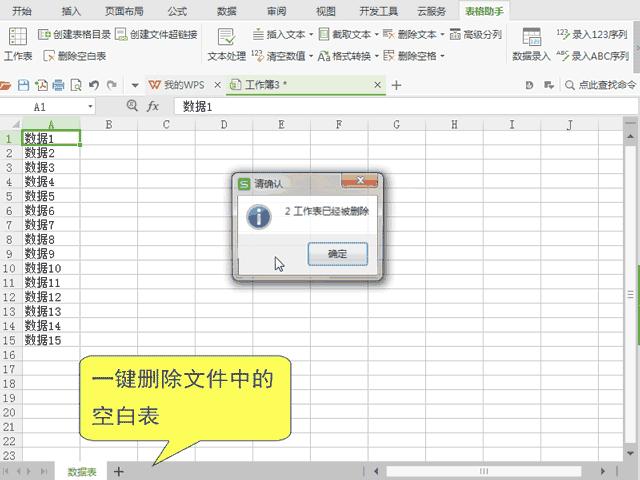The height and width of the screenshot is (480, 640).
Task: Click the 数据录入 data entry icon
Action: click(x=531, y=37)
